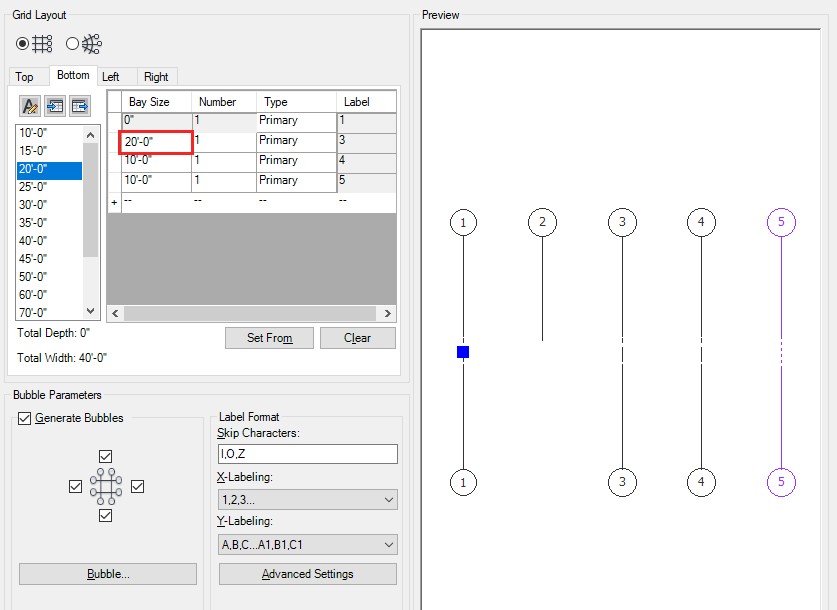Click bottom bubble 1 in the preview
Screen dimensions: 837x610
pyautogui.click(x=463, y=482)
